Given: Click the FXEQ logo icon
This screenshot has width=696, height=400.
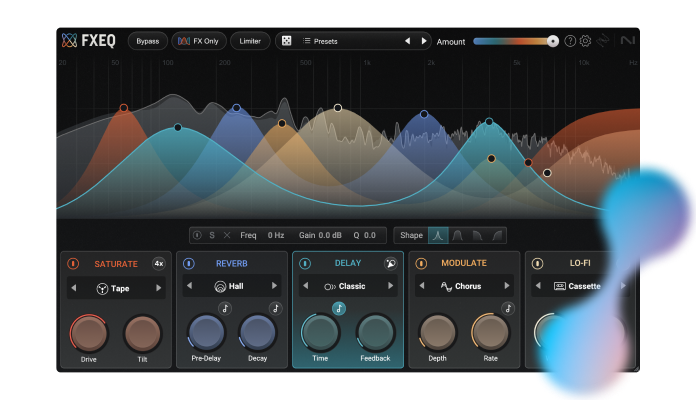Looking at the screenshot, I should pos(69,40).
